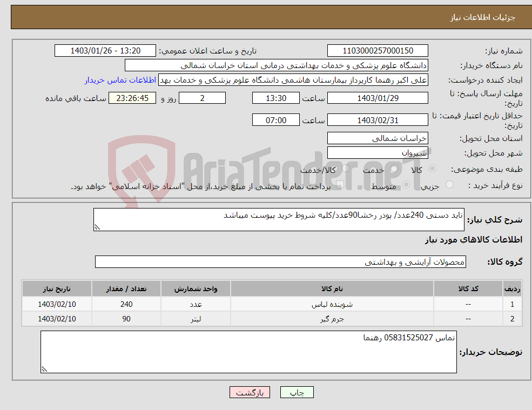Select the کالا radio button
This screenshot has width=532, height=410.
[432, 169]
